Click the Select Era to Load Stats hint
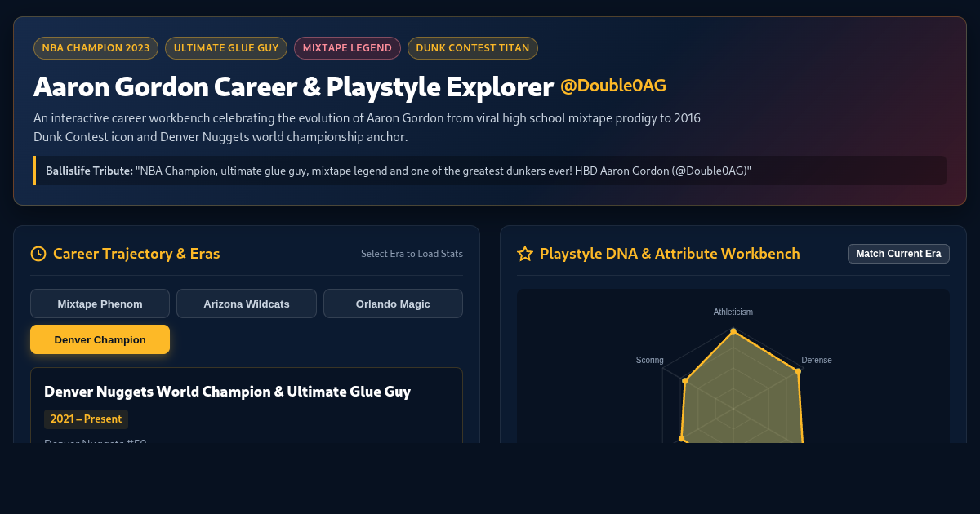Image resolution: width=980 pixels, height=514 pixels. 412,254
